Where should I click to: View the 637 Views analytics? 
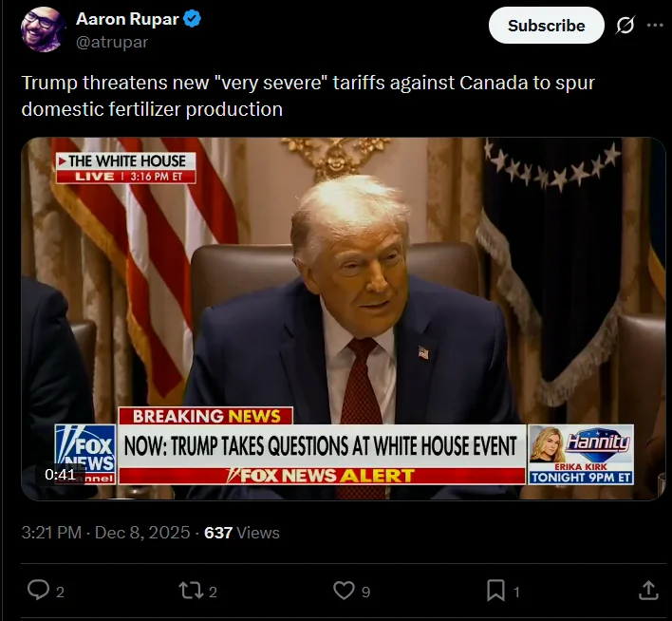coord(242,533)
